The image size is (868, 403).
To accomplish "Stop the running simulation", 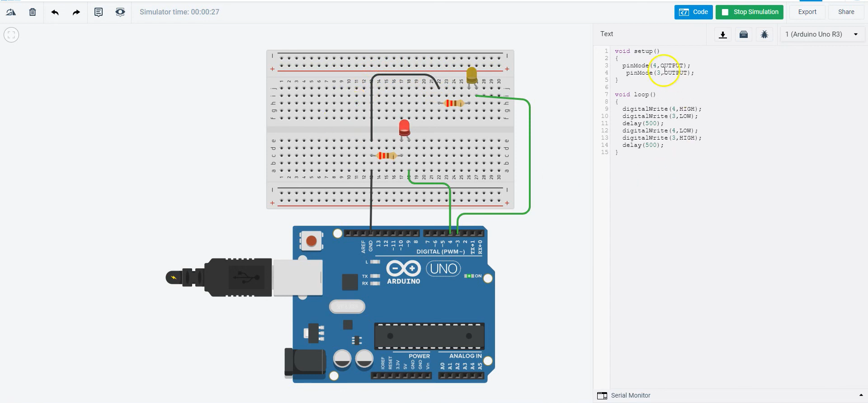I will click(x=750, y=12).
